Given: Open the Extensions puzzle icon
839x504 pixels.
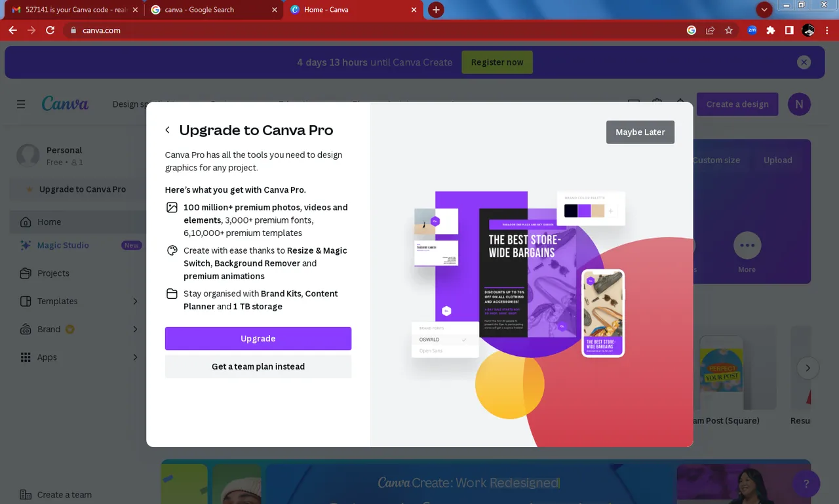Looking at the screenshot, I should point(771,30).
